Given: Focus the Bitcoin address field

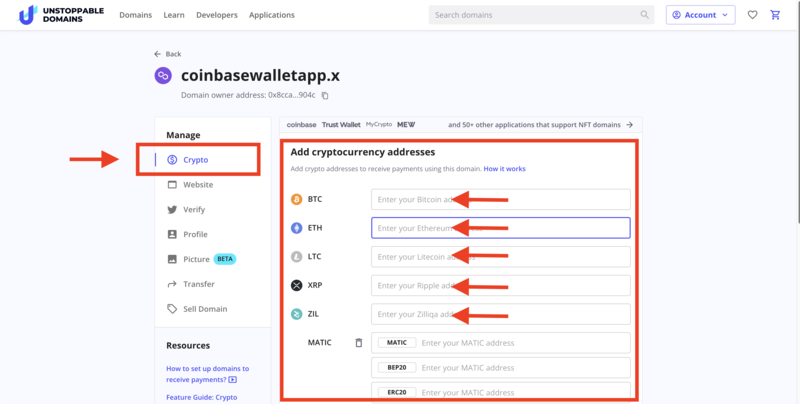Looking at the screenshot, I should [x=500, y=199].
